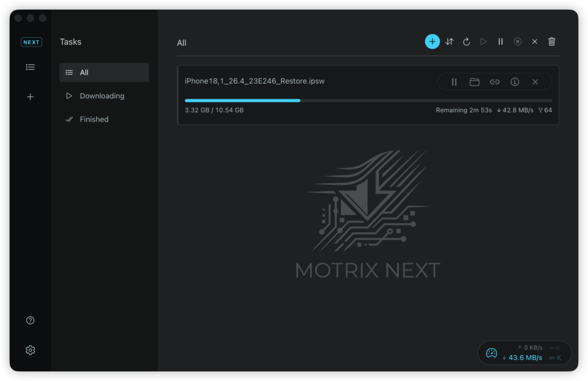Pause the iPhone18 restore download
Viewport: 588px width, 381px height.
click(x=453, y=81)
